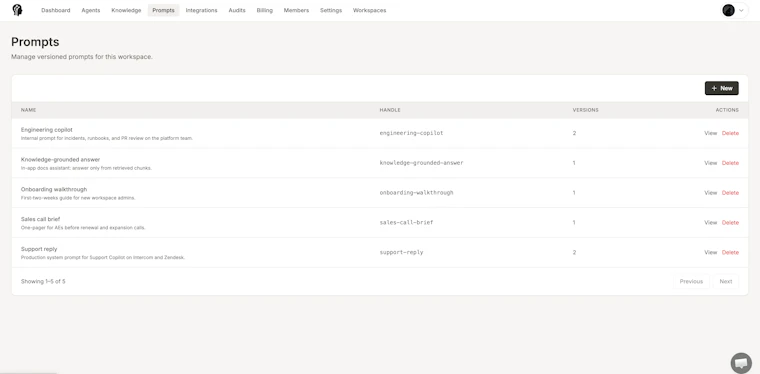
Task: Click the app logo in top-left corner
Action: (17, 10)
